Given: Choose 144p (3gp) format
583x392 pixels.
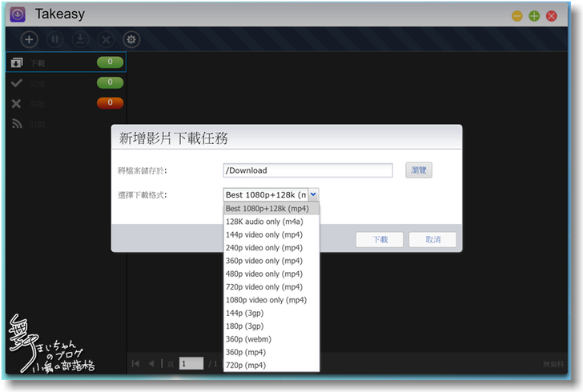Looking at the screenshot, I should tap(271, 314).
